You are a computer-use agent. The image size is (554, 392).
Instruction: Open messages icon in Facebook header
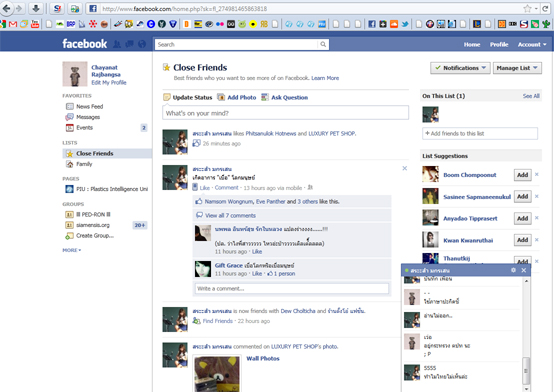pos(130,44)
